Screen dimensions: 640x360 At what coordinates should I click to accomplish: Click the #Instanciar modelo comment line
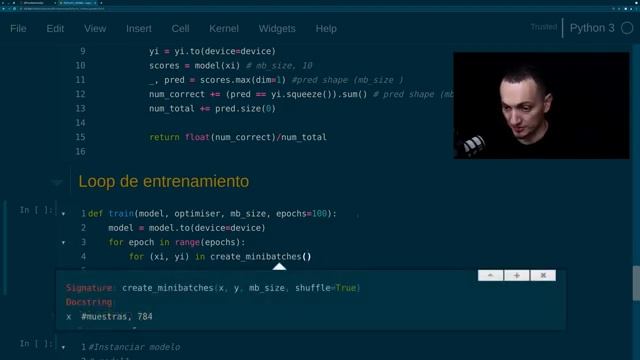click(134, 347)
